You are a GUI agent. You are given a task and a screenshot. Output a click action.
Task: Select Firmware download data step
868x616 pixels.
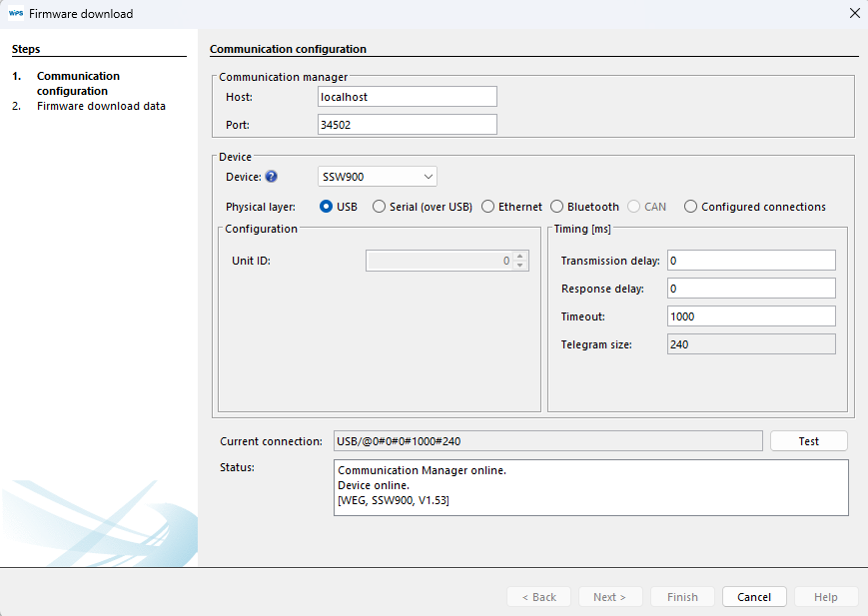point(101,106)
